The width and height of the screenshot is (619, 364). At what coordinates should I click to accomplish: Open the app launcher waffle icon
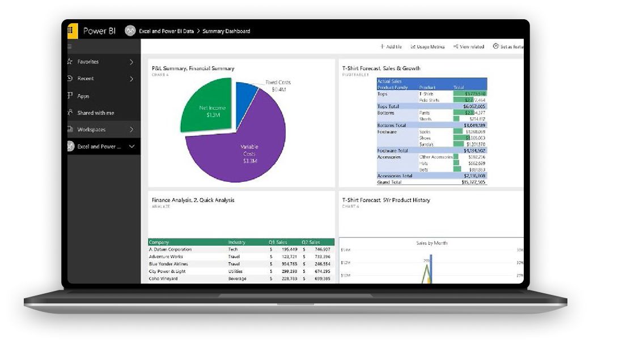[x=70, y=31]
